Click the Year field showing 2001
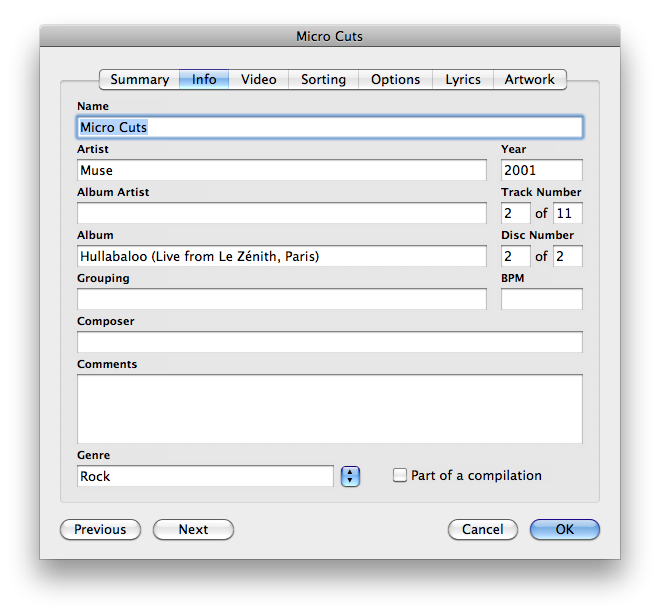Image resolution: width=660 pixels, height=614 pixels. coord(542,170)
